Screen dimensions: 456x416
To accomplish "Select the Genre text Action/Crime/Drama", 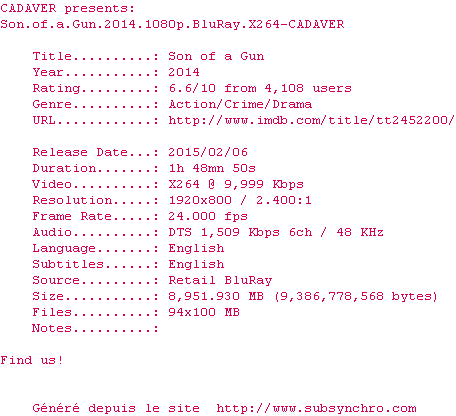I will click(x=240, y=104).
